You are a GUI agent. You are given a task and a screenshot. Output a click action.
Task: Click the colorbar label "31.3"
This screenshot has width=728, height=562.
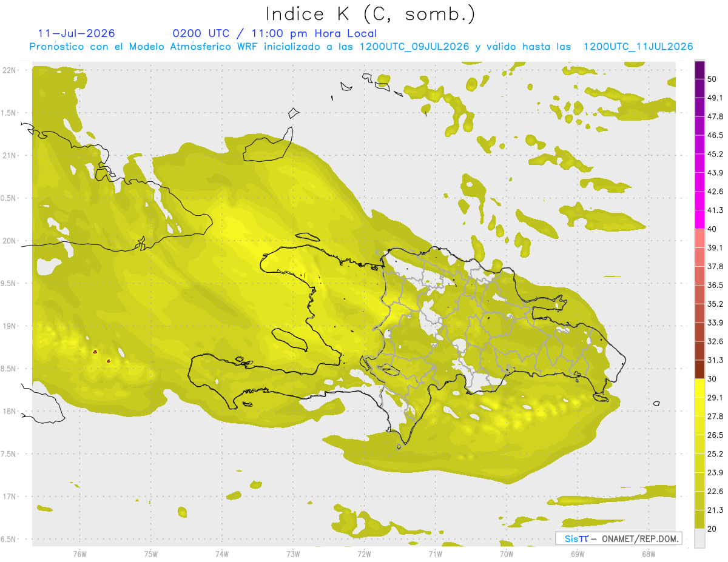pyautogui.click(x=715, y=360)
